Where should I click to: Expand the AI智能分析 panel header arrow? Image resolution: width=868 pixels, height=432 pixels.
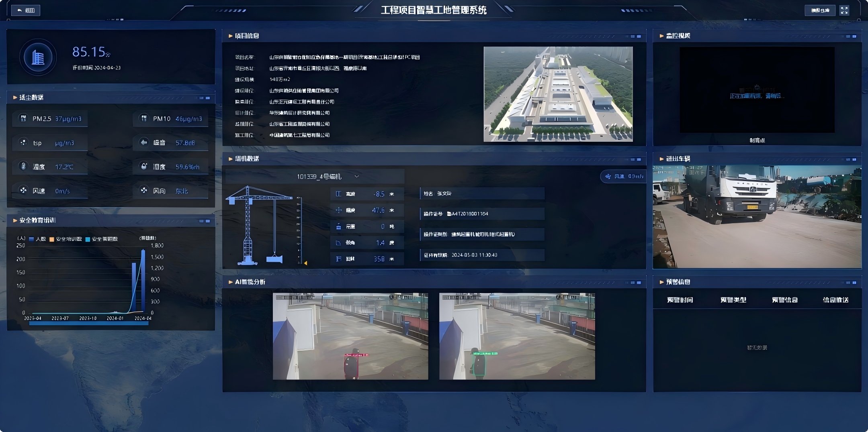click(x=231, y=282)
